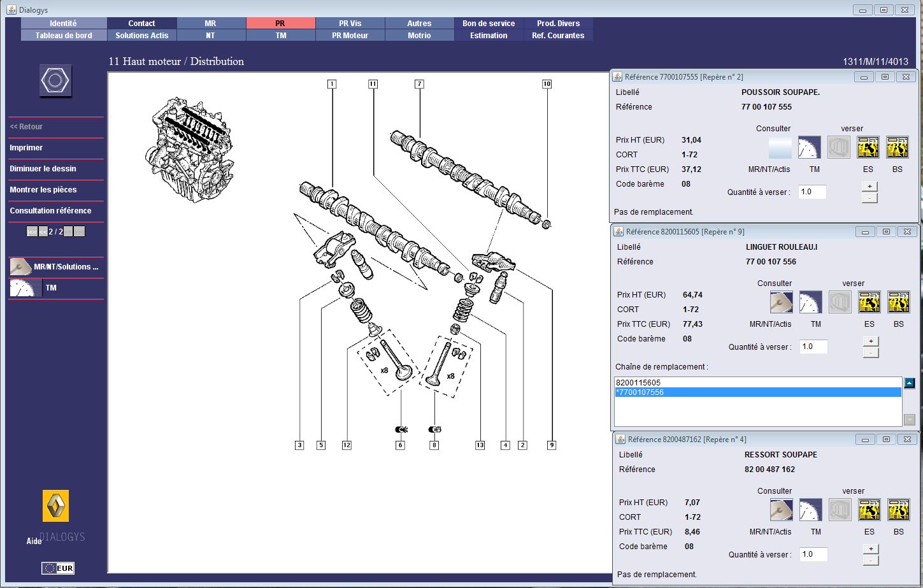Screen dimensions: 923x588
Task: Click Consultation référence
Action: [50, 211]
